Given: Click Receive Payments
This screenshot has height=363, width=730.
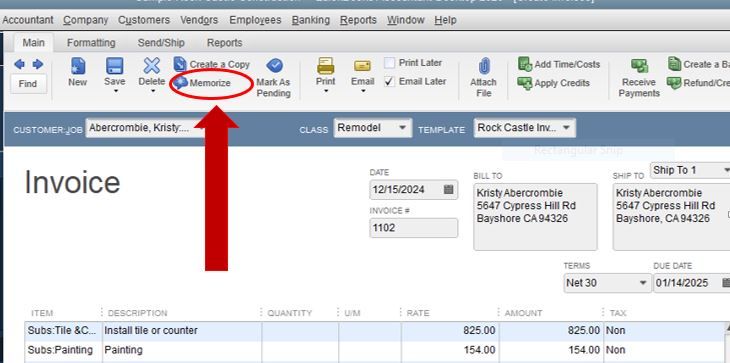Looking at the screenshot, I should point(639,78).
